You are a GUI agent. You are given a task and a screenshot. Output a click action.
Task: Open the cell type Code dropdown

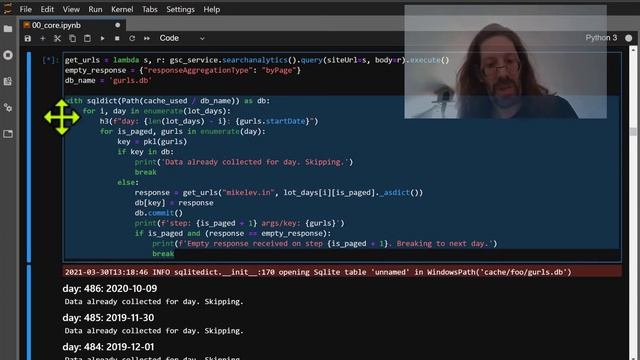pos(182,38)
